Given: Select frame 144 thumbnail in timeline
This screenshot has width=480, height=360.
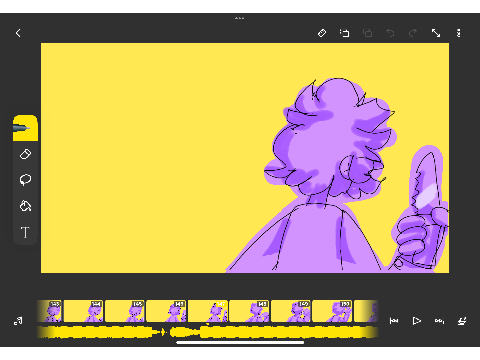Looking at the screenshot, I should [x=83, y=311].
